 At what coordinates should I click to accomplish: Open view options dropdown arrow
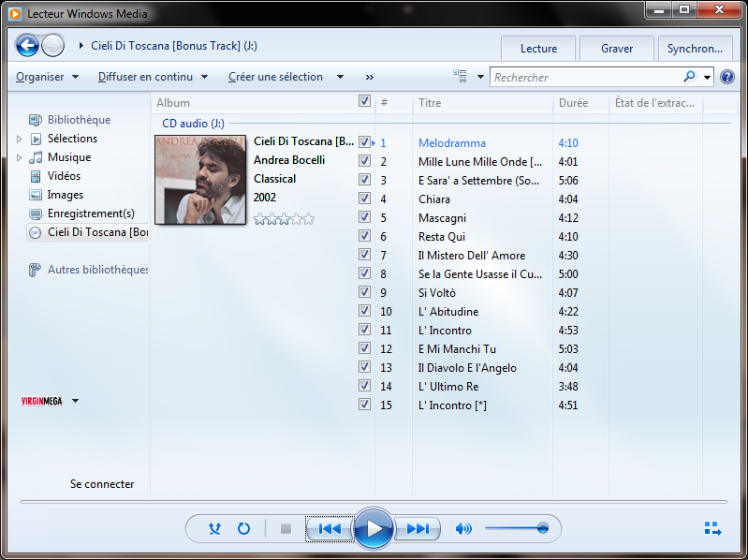click(480, 77)
